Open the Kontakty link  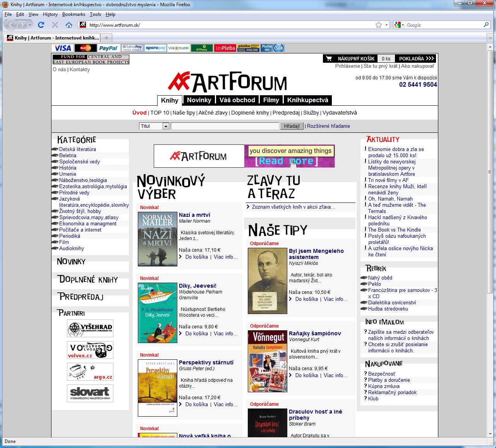tap(80, 69)
